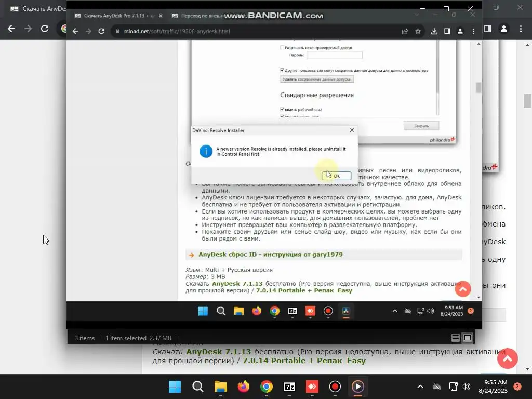Open the 'AnyDesk сброс ID - инструкция от gary1979' link
This screenshot has height=399, width=532.
pos(270,255)
